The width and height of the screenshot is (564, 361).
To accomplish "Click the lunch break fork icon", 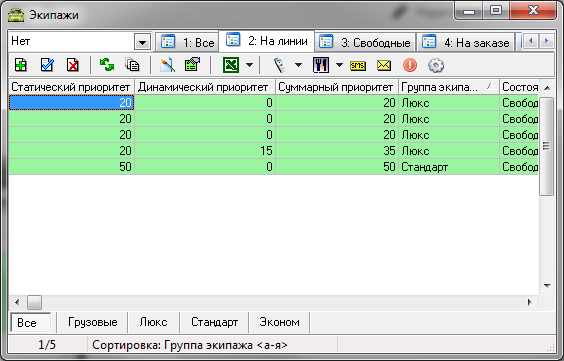I will click(x=320, y=65).
